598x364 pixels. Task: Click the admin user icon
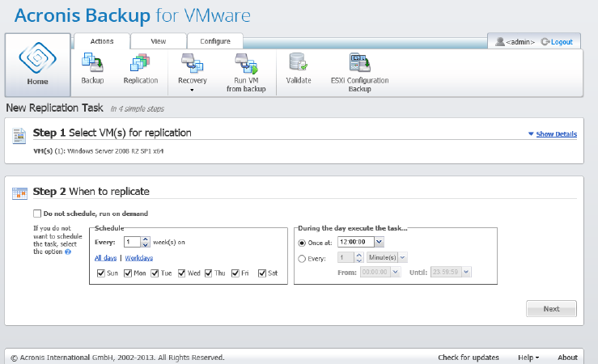[499, 41]
